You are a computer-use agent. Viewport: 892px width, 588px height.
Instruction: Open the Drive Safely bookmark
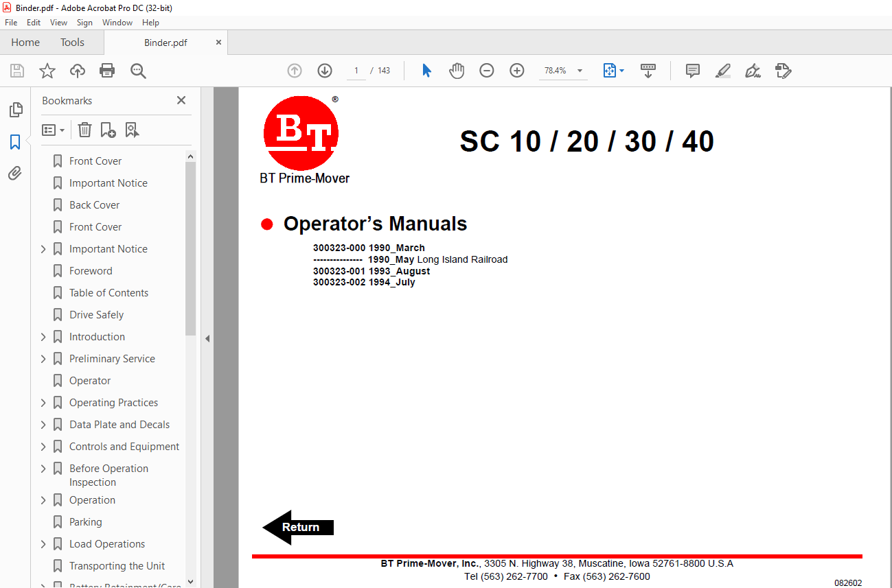tap(96, 315)
